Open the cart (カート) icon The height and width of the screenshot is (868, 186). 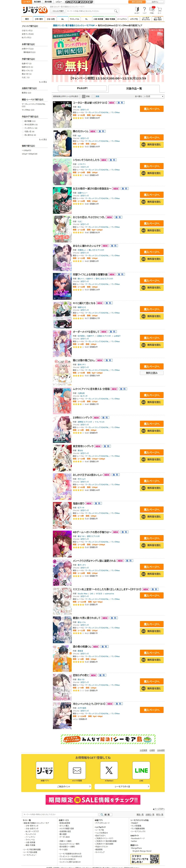[x=160, y=10]
